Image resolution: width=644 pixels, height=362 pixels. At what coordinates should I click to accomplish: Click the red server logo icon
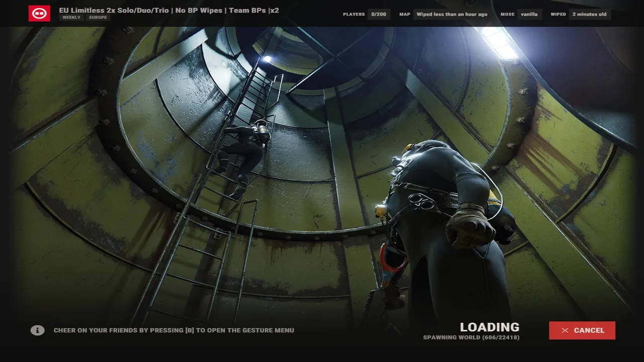39,14
